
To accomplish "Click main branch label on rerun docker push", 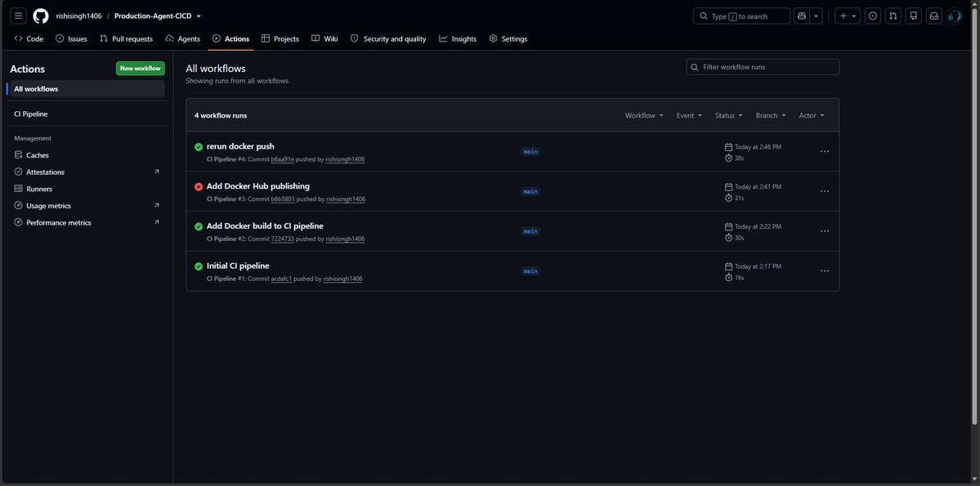I will click(530, 152).
